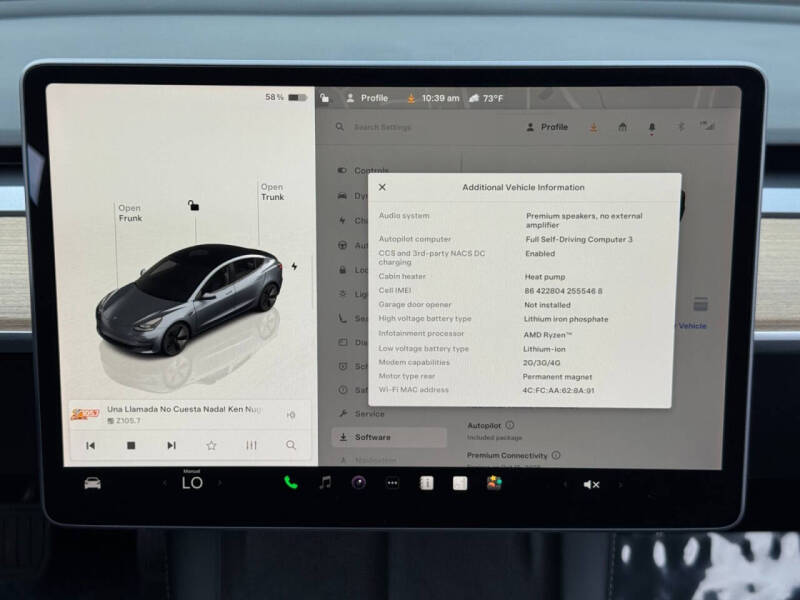The height and width of the screenshot is (600, 800).
Task: Open the phone app from the dock
Action: 290,484
